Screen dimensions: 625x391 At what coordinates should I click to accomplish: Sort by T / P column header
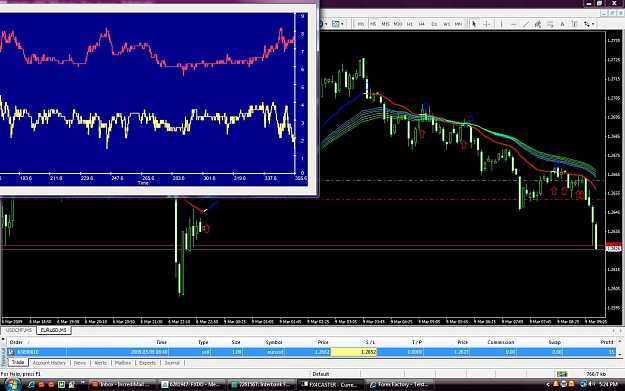point(400,342)
